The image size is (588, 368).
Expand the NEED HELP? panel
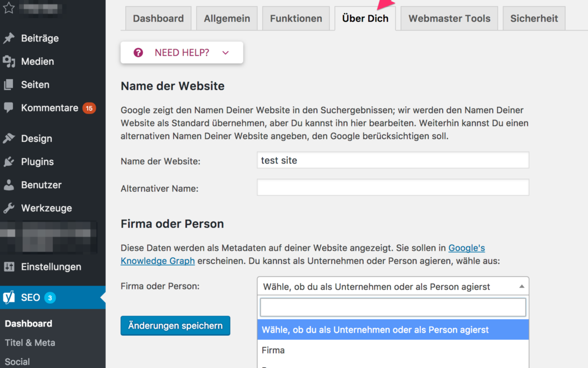coord(182,53)
